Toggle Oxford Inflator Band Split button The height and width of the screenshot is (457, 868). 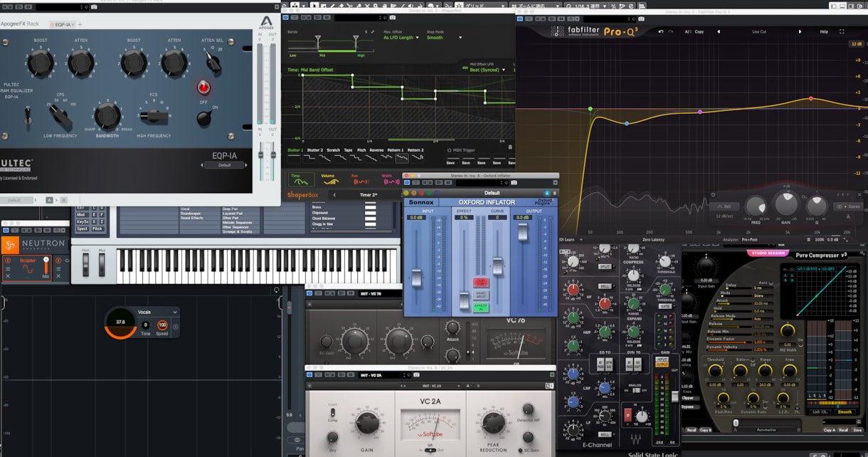(481, 295)
